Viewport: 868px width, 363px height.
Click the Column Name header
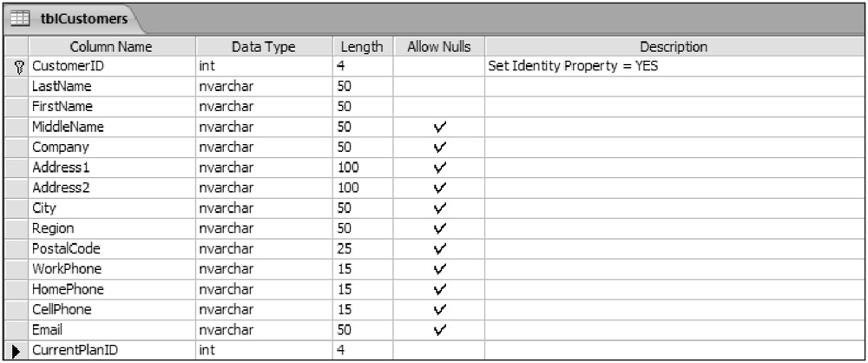point(112,47)
